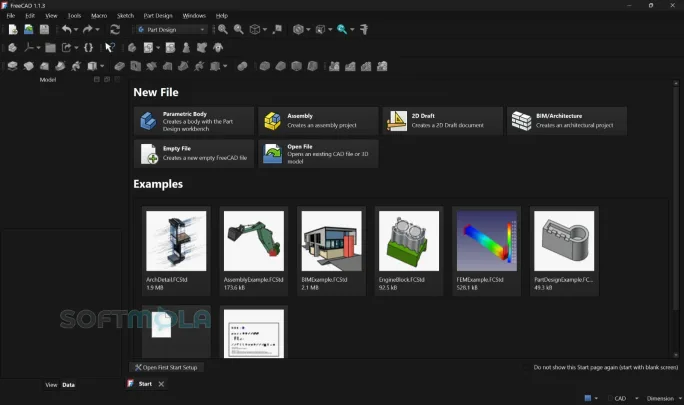The width and height of the screenshot is (684, 405).
Task: Expand the additive primitive dropdown arrow
Action: point(102,66)
